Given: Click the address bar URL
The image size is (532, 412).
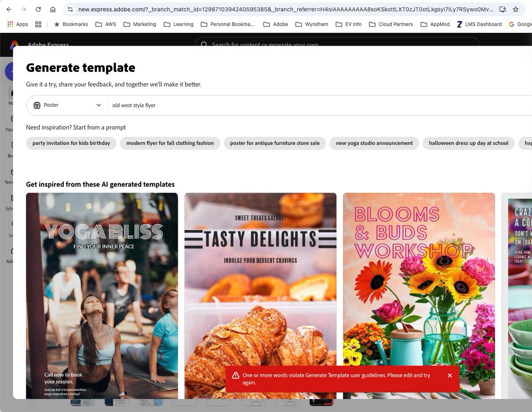Looking at the screenshot, I should [x=285, y=9].
